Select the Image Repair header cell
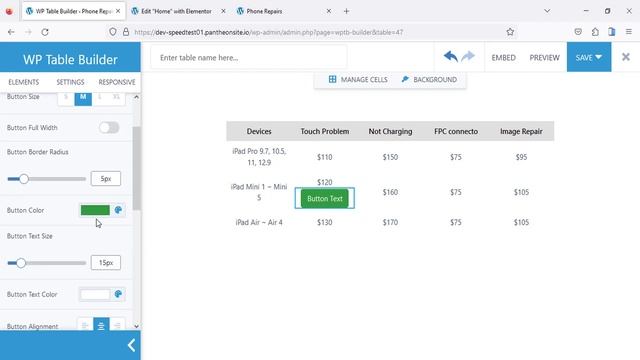Screen dimensions: 640x360 coord(521,131)
